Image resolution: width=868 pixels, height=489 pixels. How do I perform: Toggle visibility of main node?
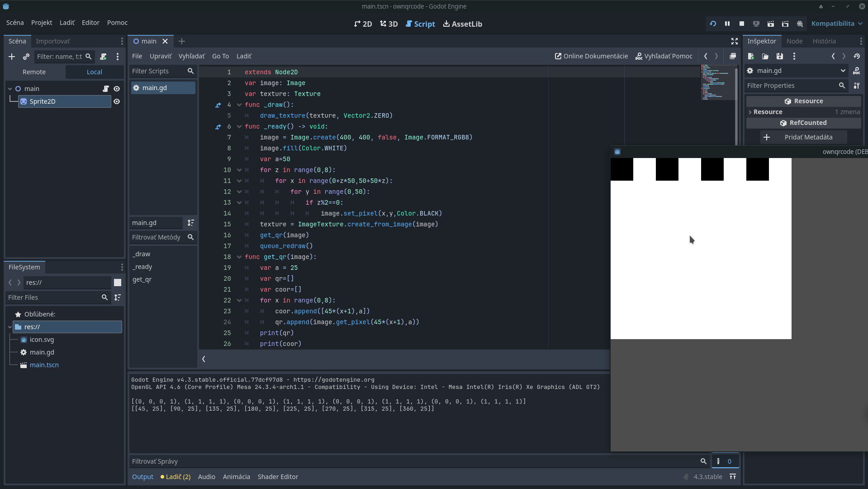point(117,89)
